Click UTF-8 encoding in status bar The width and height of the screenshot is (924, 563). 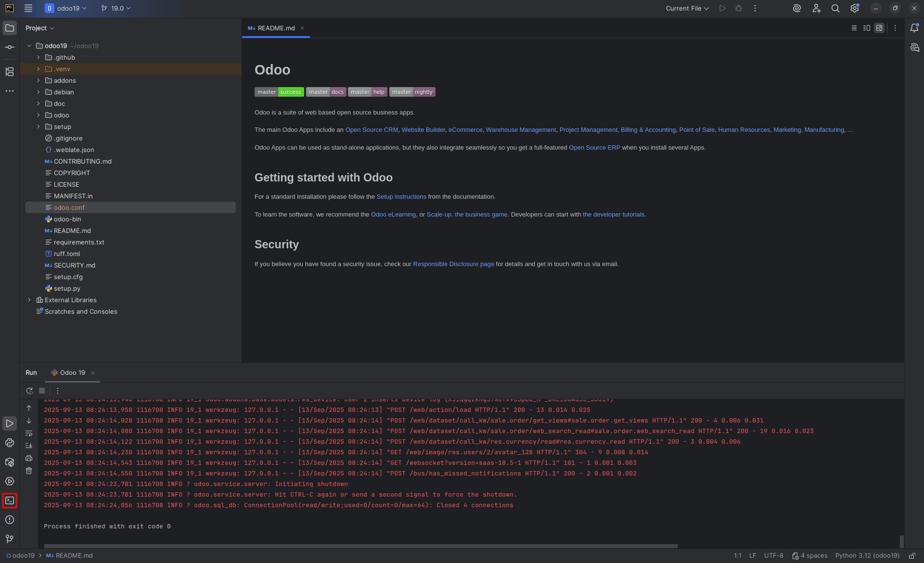pyautogui.click(x=773, y=555)
